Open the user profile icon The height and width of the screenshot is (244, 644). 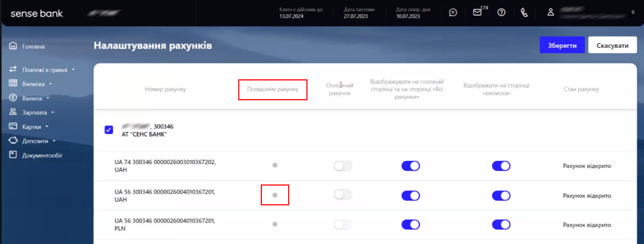click(550, 12)
